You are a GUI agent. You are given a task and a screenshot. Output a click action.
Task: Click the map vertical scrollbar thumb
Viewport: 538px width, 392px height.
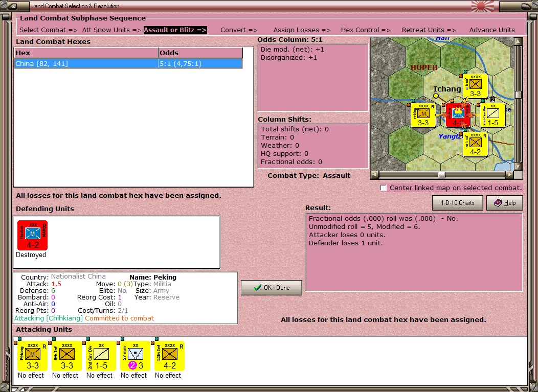tap(518, 95)
